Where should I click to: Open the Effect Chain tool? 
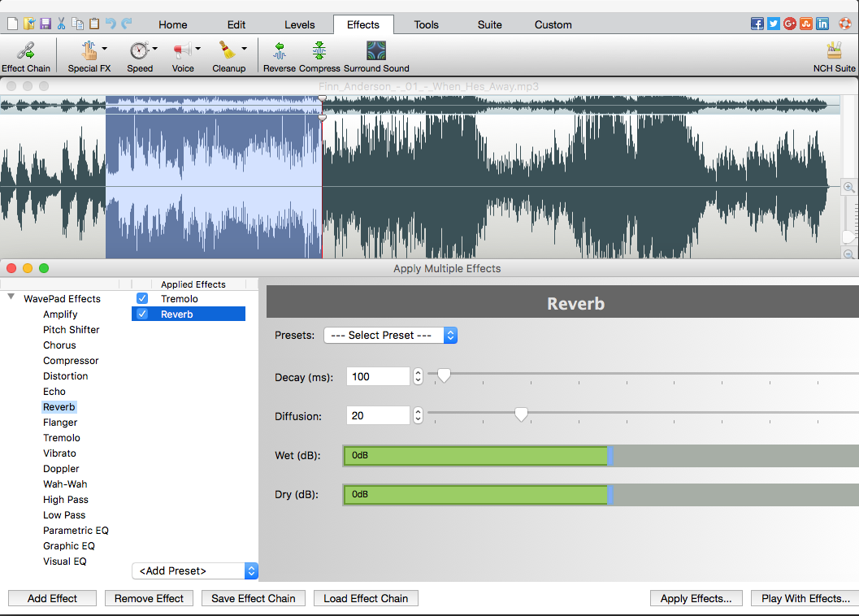tap(26, 55)
